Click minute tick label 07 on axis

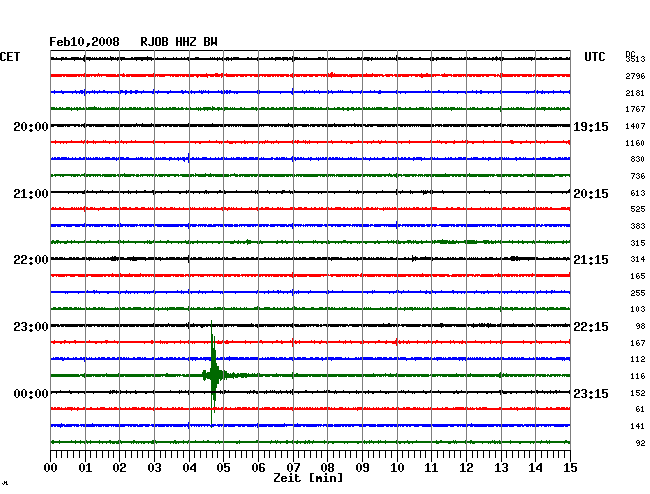pos(293,467)
